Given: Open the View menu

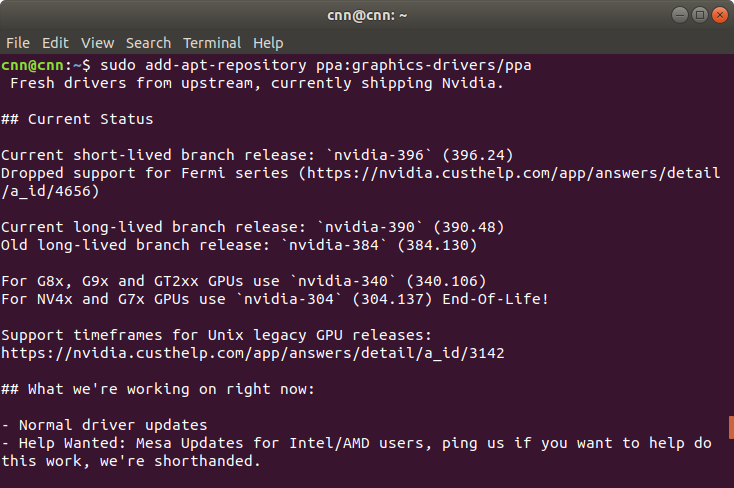Looking at the screenshot, I should (x=97, y=43).
